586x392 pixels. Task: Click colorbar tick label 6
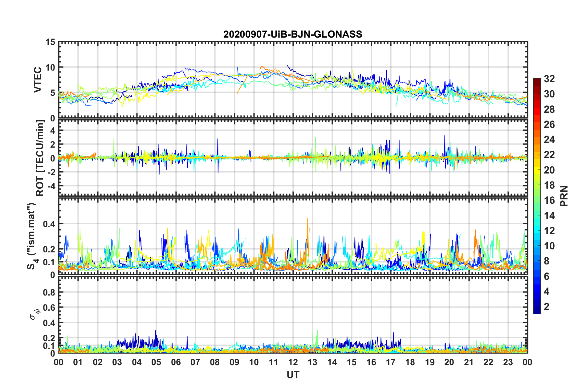pos(547,276)
